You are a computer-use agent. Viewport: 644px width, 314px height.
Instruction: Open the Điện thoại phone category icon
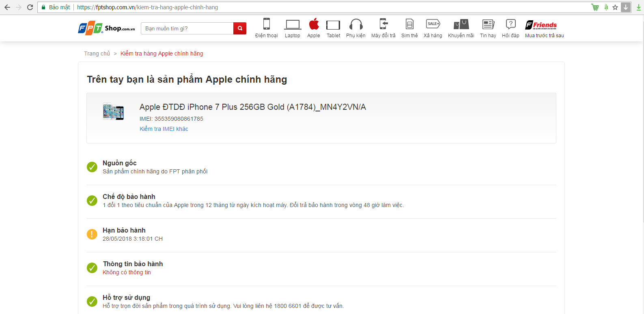(x=267, y=24)
